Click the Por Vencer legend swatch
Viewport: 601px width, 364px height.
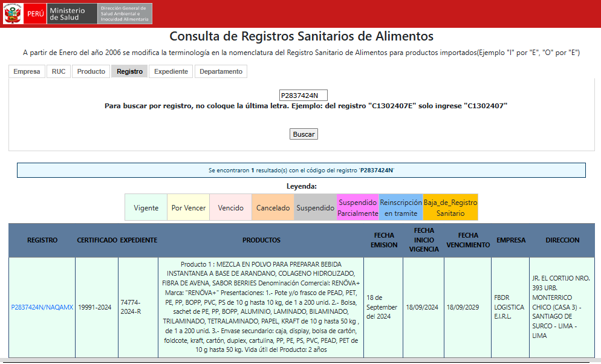(x=186, y=207)
